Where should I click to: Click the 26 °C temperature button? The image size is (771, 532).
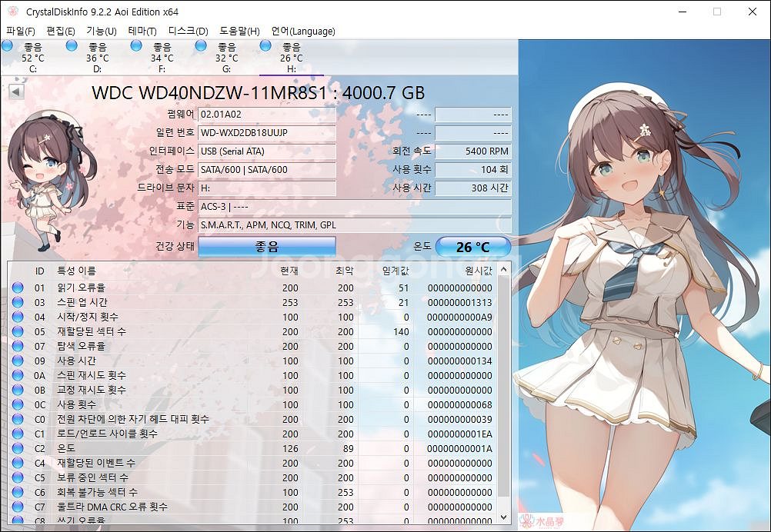click(x=473, y=247)
